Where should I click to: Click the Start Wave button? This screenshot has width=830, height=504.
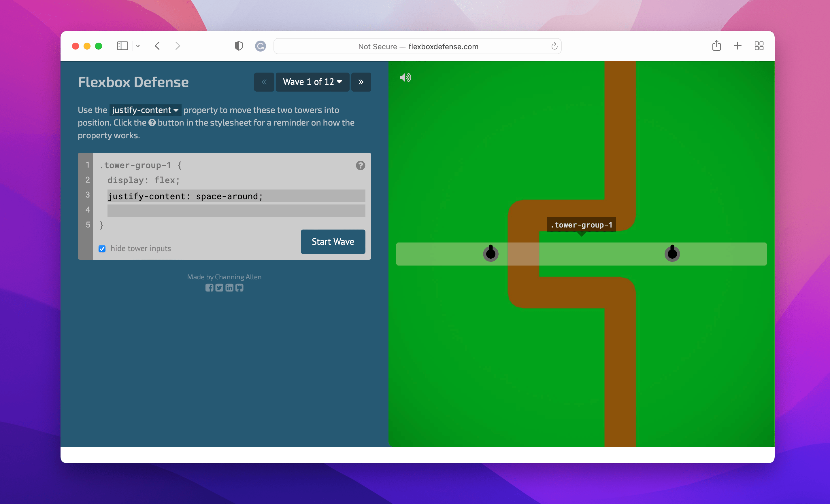pyautogui.click(x=333, y=241)
